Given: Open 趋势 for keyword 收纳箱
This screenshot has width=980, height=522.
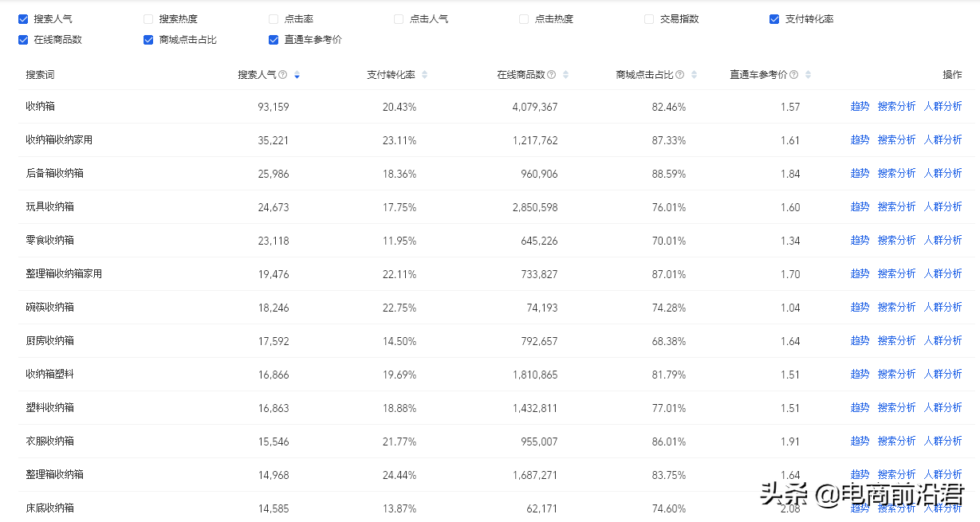Looking at the screenshot, I should tap(860, 105).
